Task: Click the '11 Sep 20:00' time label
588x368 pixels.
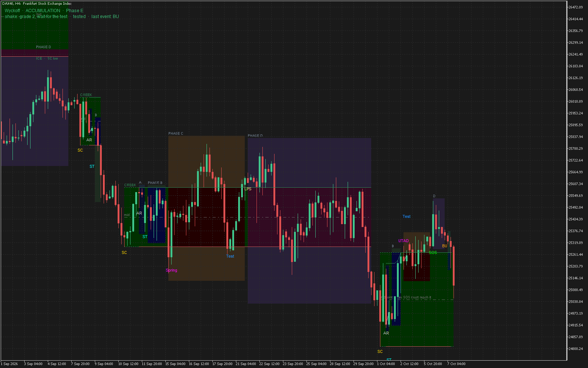Action: click(152, 364)
